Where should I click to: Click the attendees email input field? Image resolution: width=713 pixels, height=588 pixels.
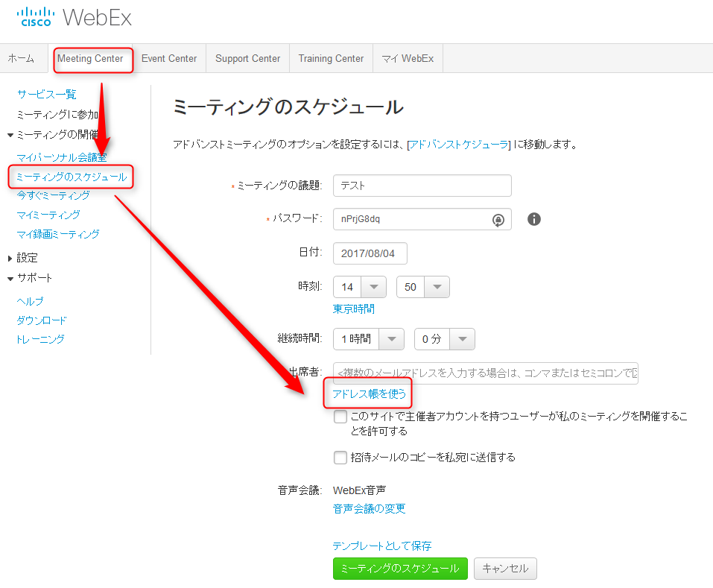pos(486,373)
